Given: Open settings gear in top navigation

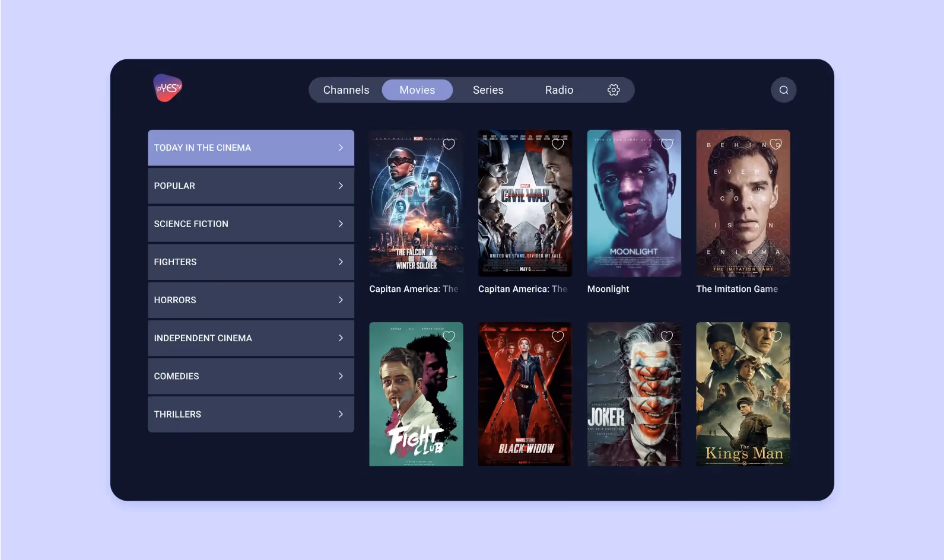Looking at the screenshot, I should pos(614,90).
